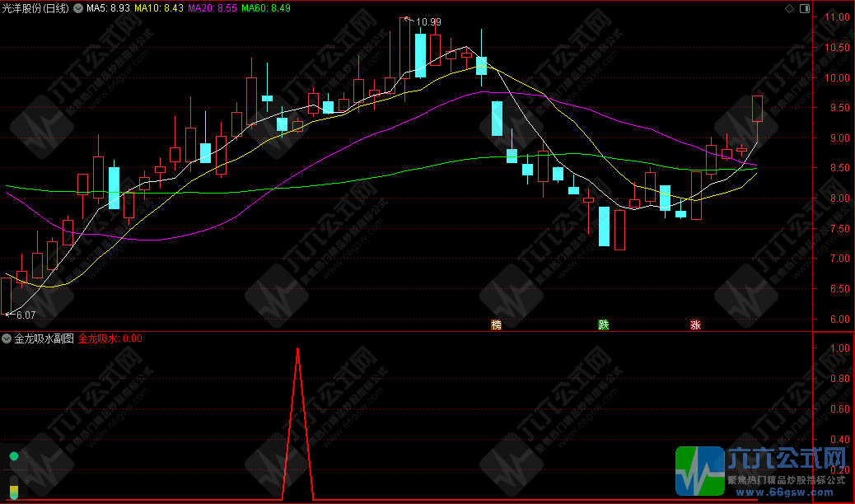855x504 pixels.
Task: Select the magenta MA20: 8.55 label
Action: pyautogui.click(x=213, y=8)
